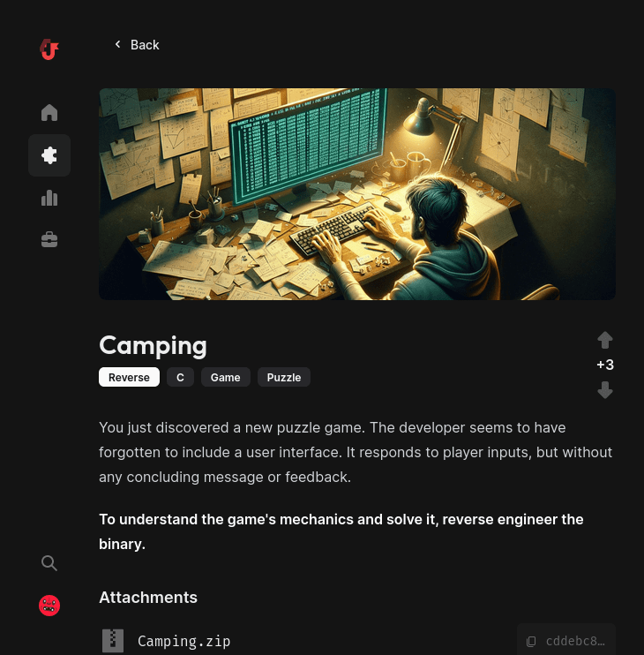
Task: Copy the cddebc8 file hash
Action: [566, 641]
